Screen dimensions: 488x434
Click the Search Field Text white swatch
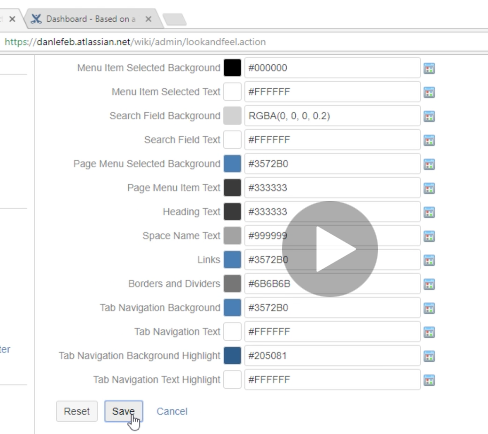[232, 140]
